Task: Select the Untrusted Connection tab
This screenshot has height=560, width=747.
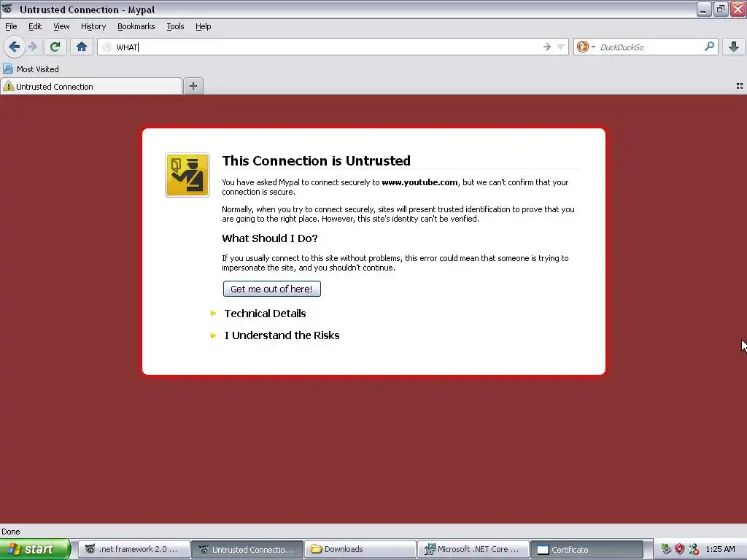Action: click(x=91, y=86)
